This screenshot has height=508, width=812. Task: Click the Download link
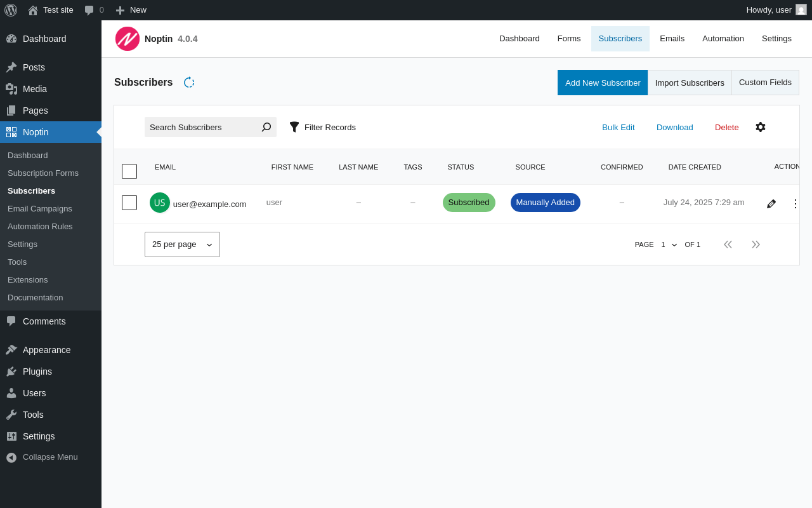tap(675, 127)
